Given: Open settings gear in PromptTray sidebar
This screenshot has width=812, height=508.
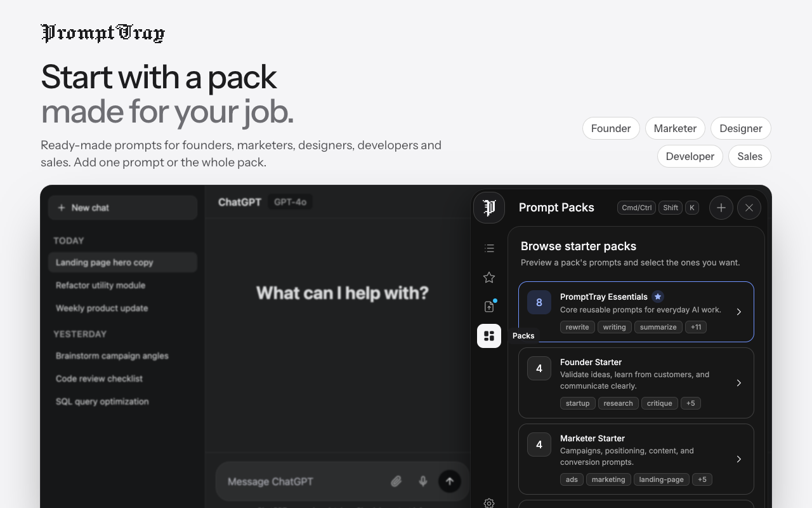Looking at the screenshot, I should (489, 503).
